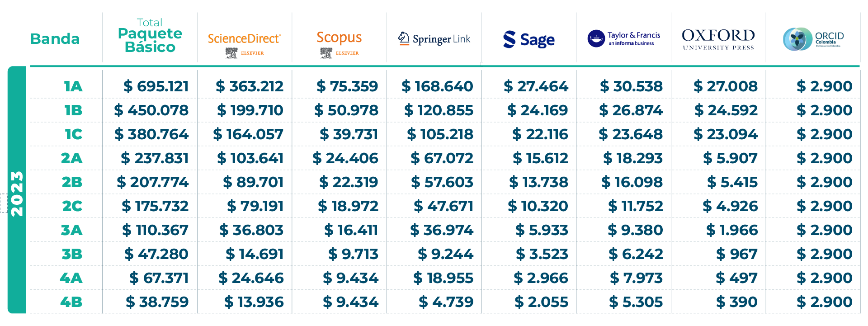Image resolution: width=868 pixels, height=326 pixels.
Task: Click the Taylor & Francis logo
Action: pos(623,38)
